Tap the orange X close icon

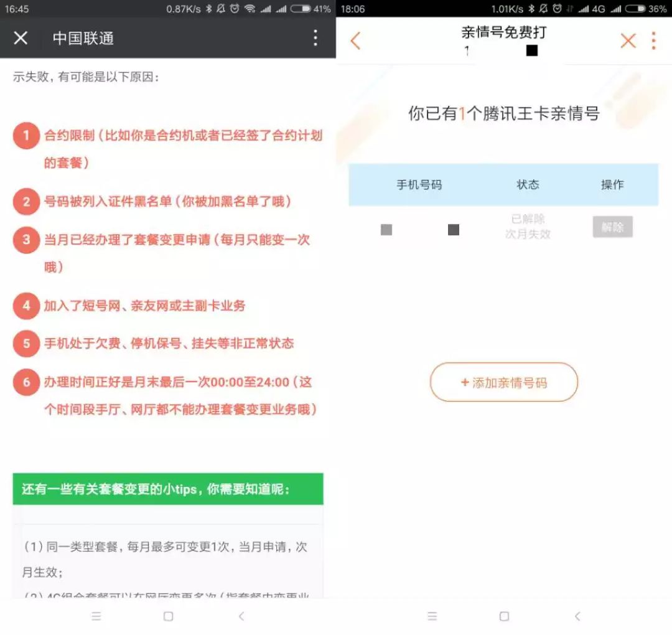tap(628, 41)
